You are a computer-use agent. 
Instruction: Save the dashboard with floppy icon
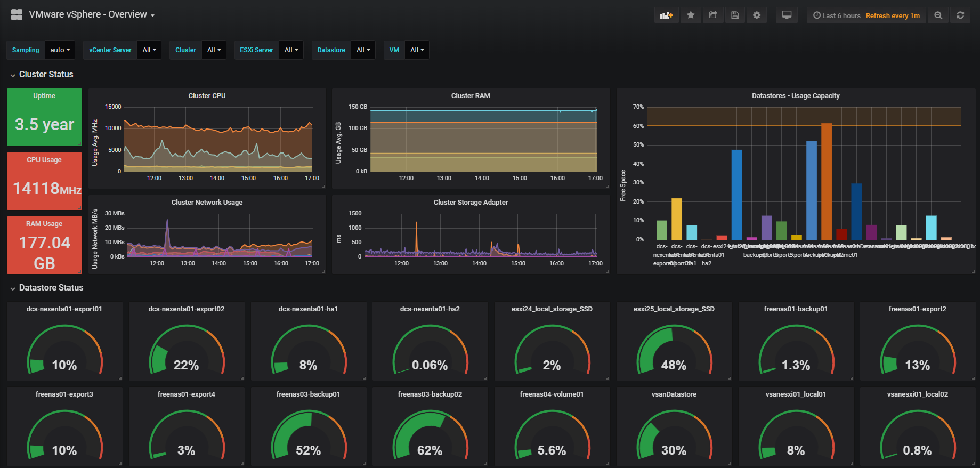point(735,15)
